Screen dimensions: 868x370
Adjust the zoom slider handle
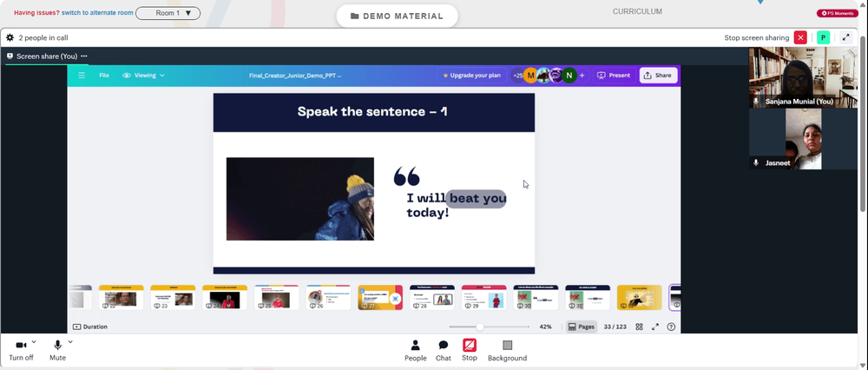pyautogui.click(x=480, y=327)
